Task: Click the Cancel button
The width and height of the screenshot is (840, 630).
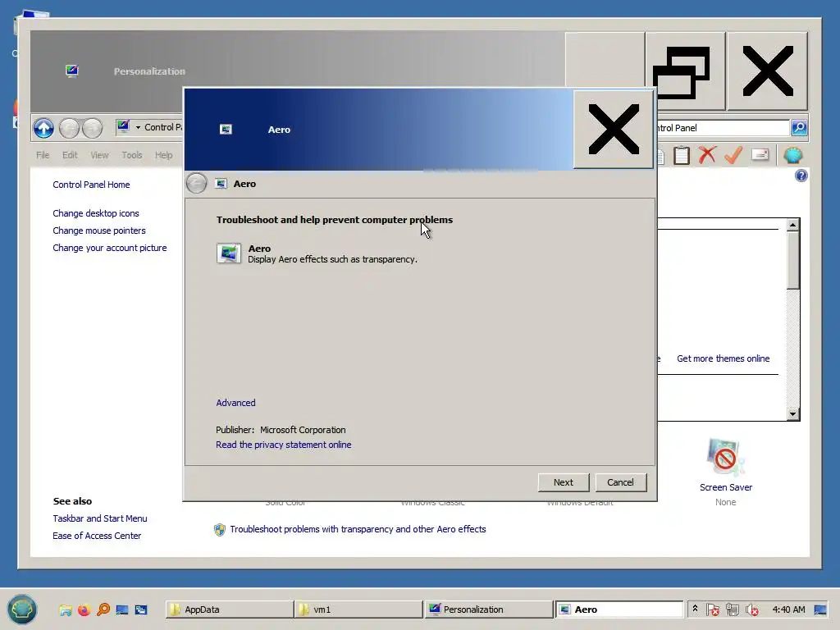Action: pyautogui.click(x=620, y=482)
